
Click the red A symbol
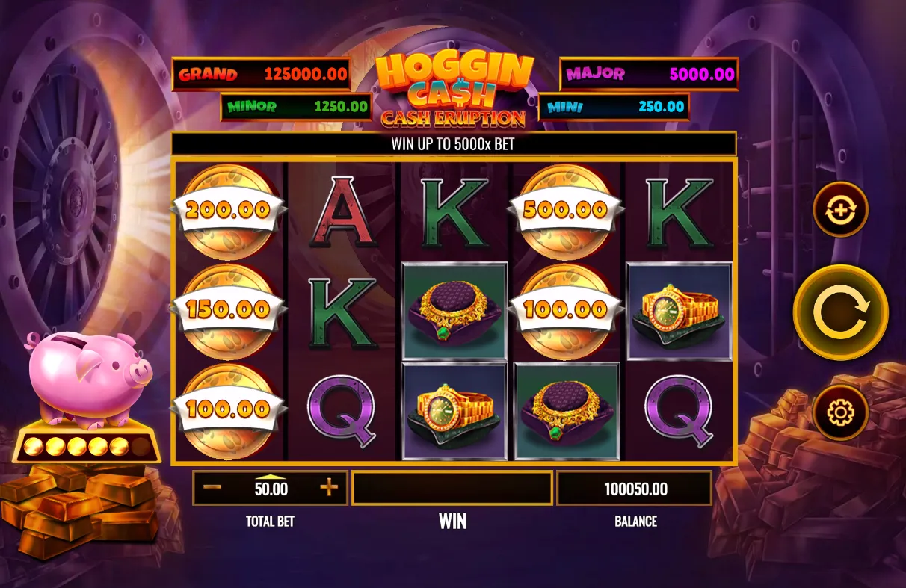(x=342, y=211)
